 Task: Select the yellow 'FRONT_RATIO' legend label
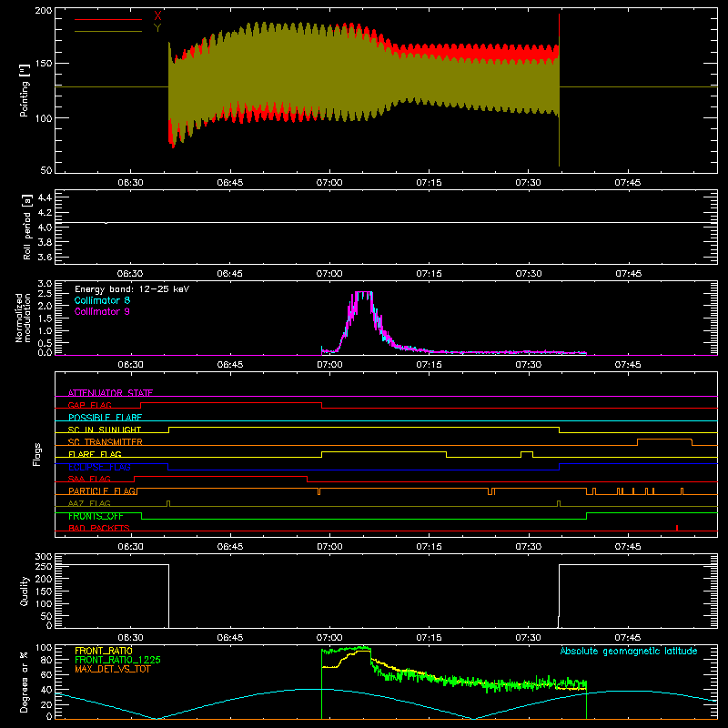(x=104, y=651)
